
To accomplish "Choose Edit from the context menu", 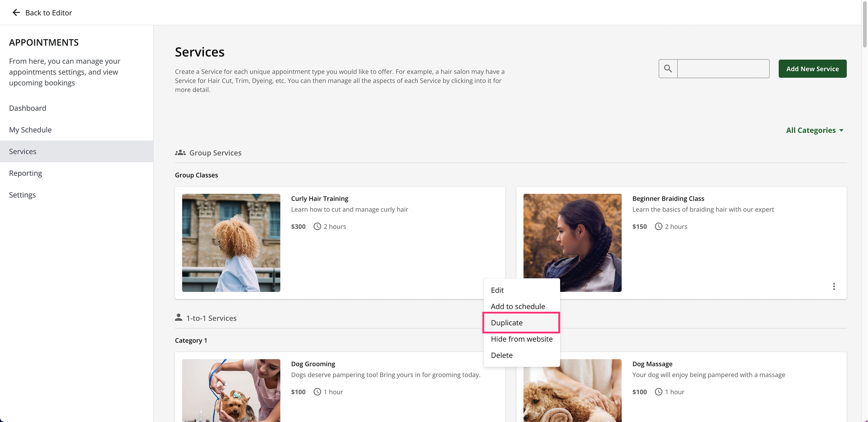I will 521,290.
